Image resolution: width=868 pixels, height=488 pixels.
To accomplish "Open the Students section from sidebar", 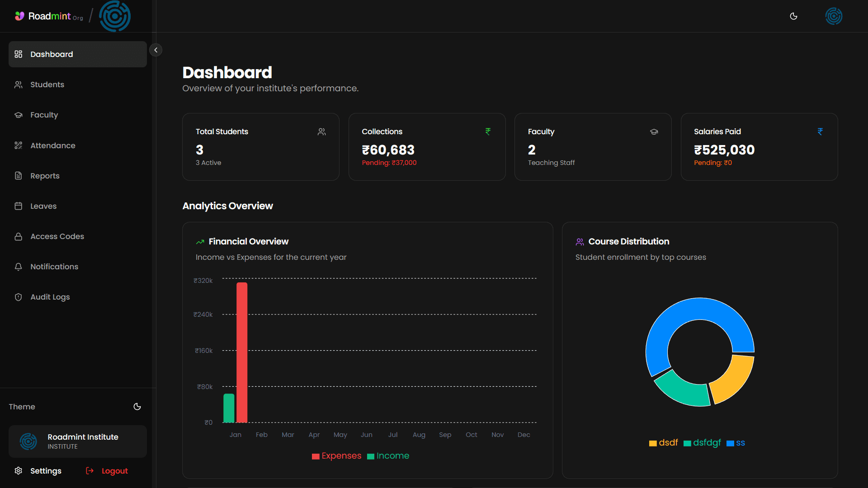I will [47, 84].
